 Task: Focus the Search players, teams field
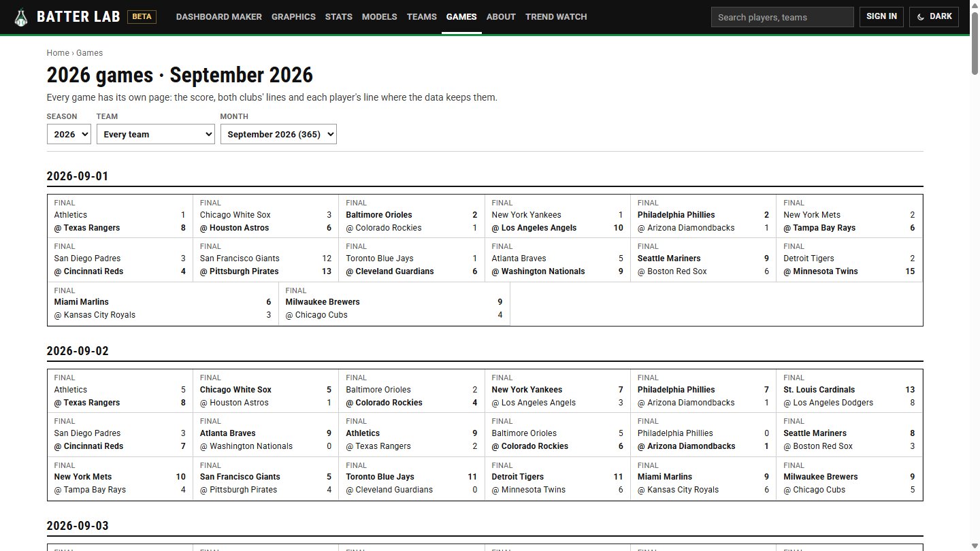783,17
